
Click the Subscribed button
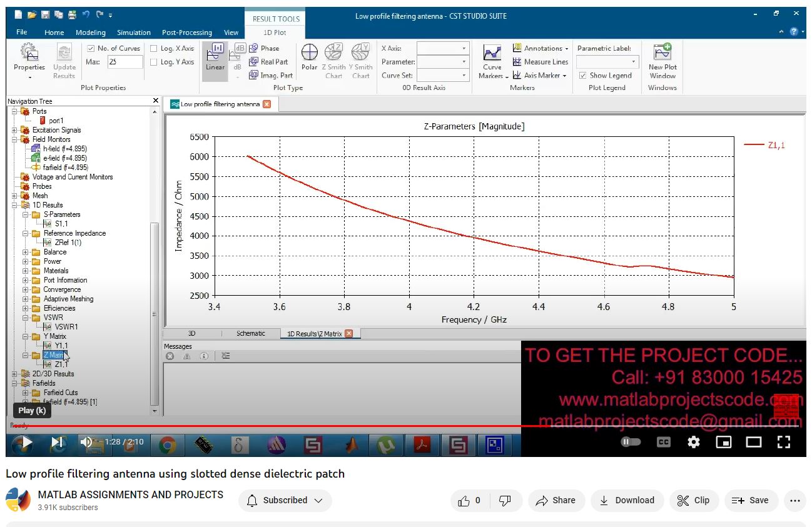285,500
